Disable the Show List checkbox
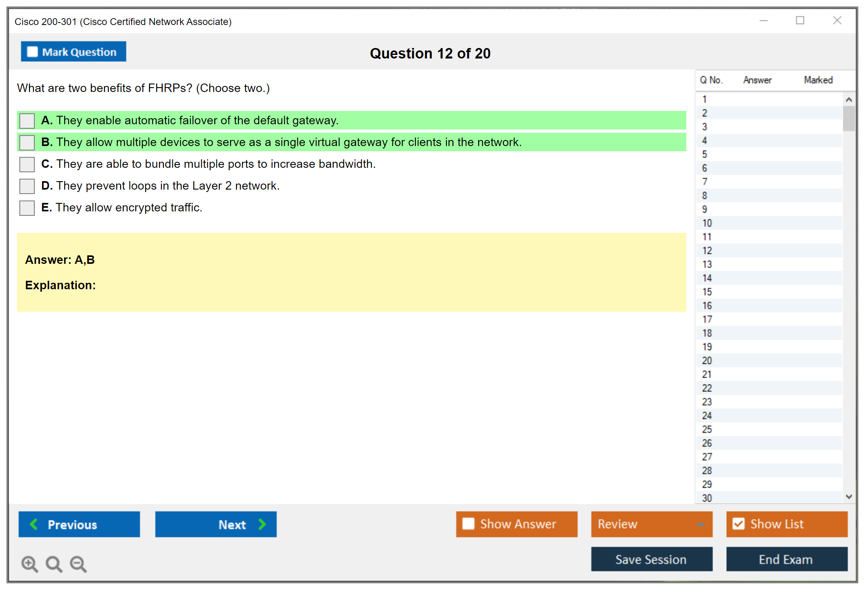Image resolution: width=868 pixels, height=593 pixels. (x=738, y=524)
